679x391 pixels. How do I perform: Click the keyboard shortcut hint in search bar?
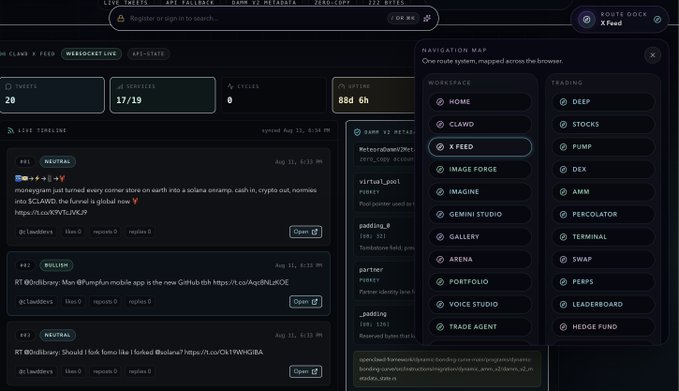[x=403, y=18]
